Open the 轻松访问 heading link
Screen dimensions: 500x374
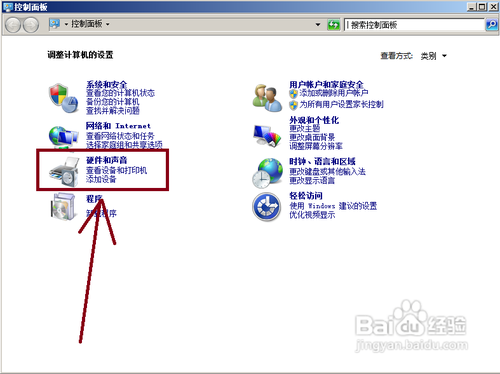point(306,196)
